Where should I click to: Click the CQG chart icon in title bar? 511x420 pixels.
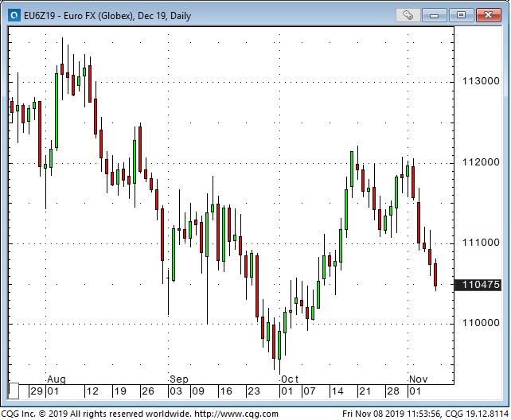(x=14, y=15)
